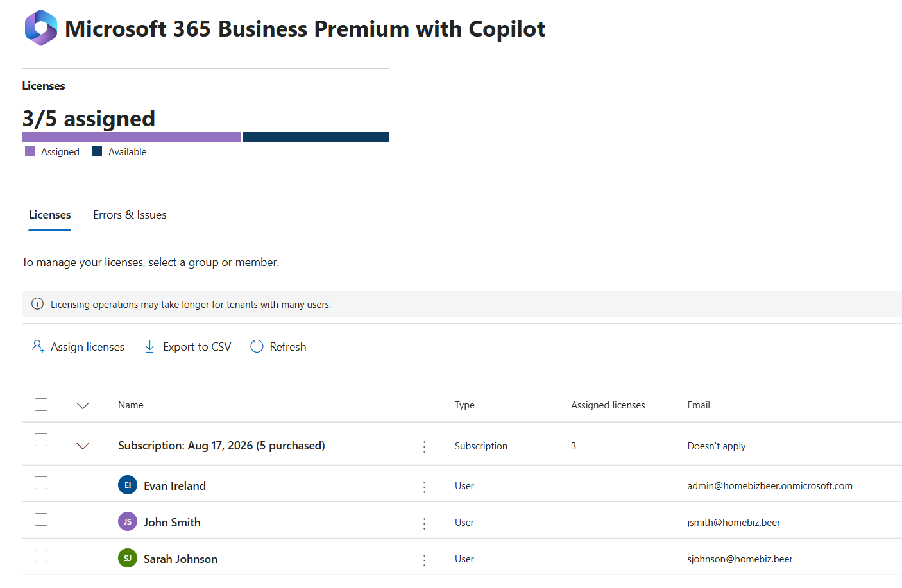Viewport: 902px width, 588px height.
Task: Click the Type column header
Action: 464,405
